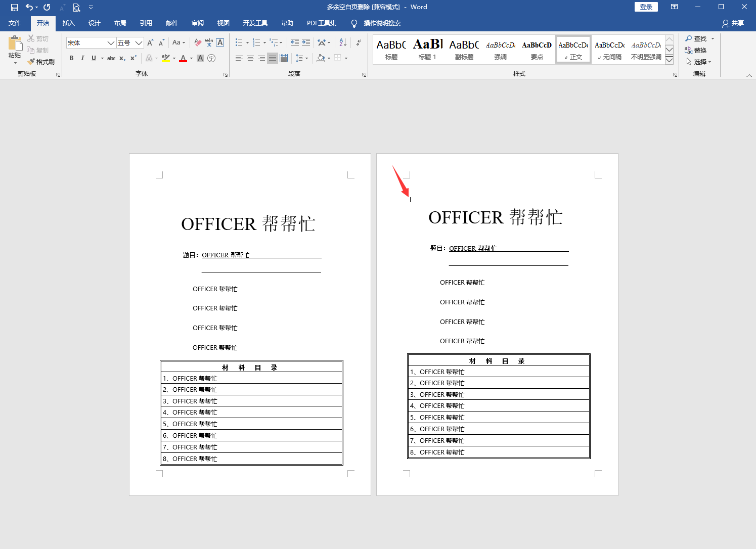
Task: Expand the bullets list dropdown arrow
Action: (x=247, y=42)
